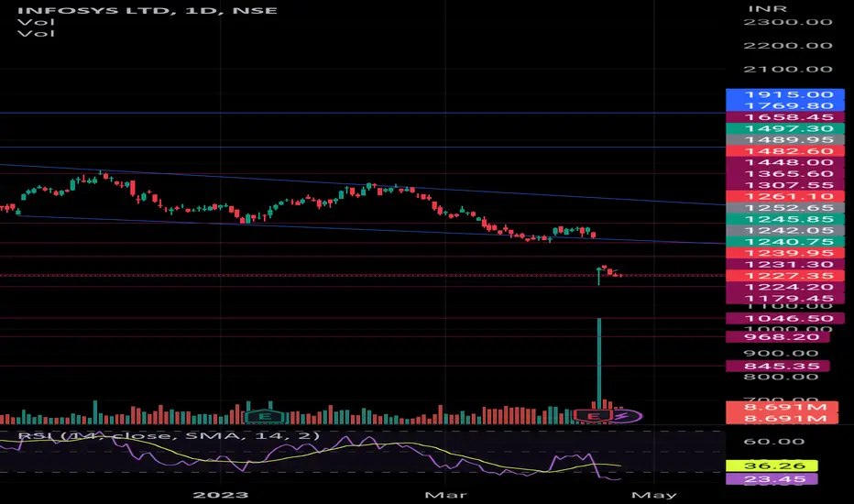Viewport: 854px width, 504px height.
Task: Click the 2200.00 axis tick
Action: coord(787,46)
